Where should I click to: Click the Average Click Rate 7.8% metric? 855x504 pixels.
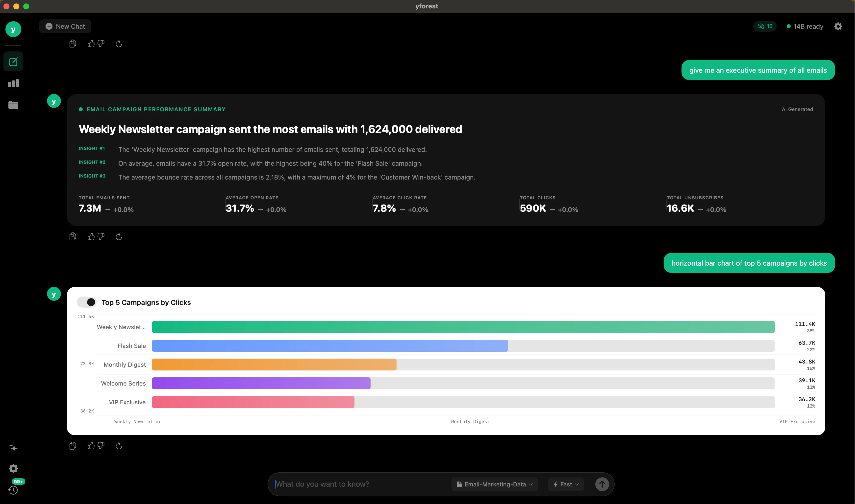[x=401, y=205]
